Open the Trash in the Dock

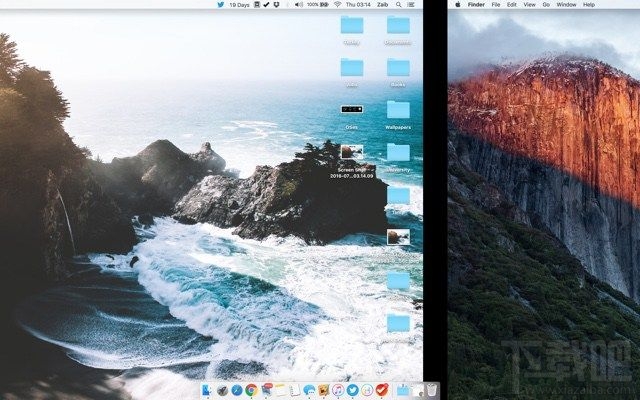point(432,391)
